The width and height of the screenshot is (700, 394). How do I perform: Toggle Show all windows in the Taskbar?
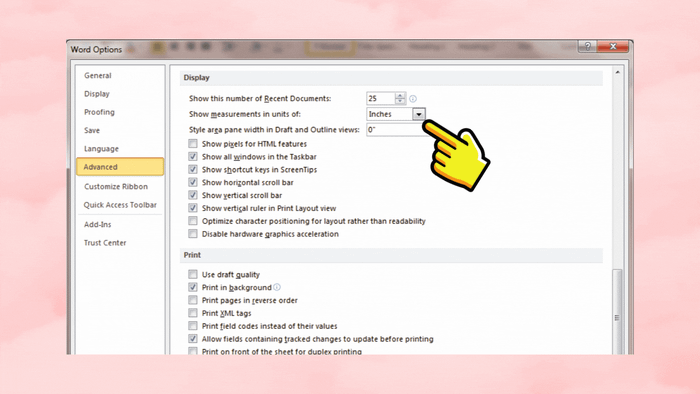(192, 157)
